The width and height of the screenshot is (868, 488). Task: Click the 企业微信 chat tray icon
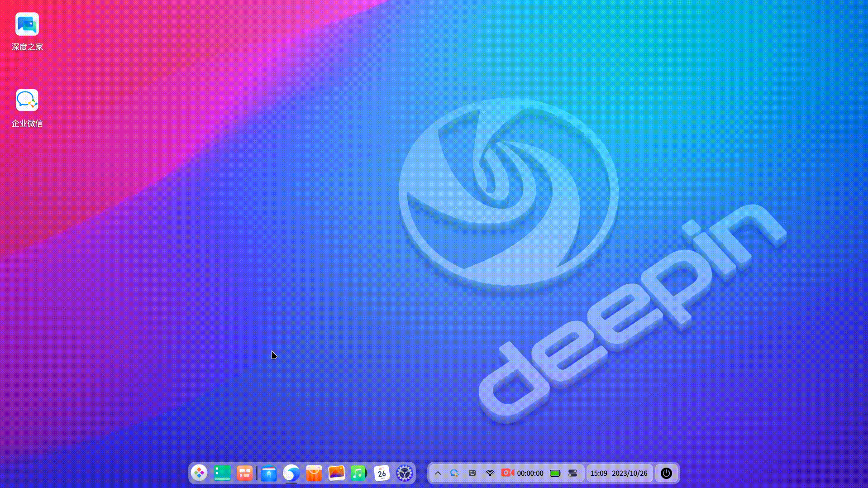(455, 473)
